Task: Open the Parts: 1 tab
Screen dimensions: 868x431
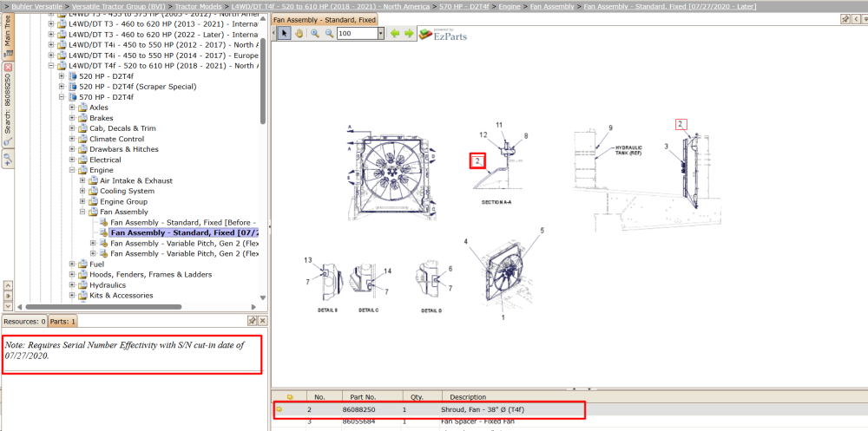Action: click(62, 321)
